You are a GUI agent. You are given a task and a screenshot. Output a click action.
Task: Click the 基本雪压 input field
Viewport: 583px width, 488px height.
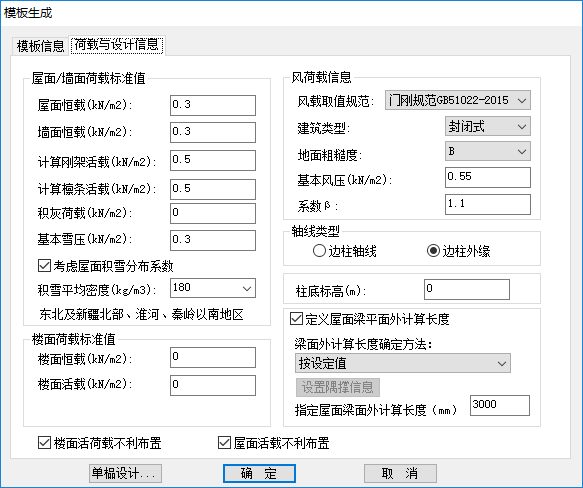[x=213, y=240]
